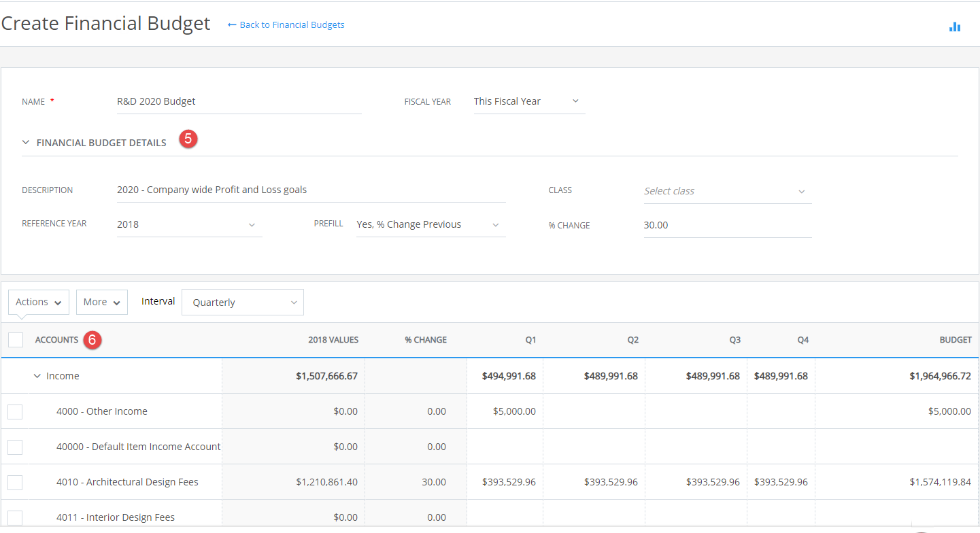The width and height of the screenshot is (980, 533).
Task: Click the back arrow beside Financial Budgets link
Action: (232, 25)
